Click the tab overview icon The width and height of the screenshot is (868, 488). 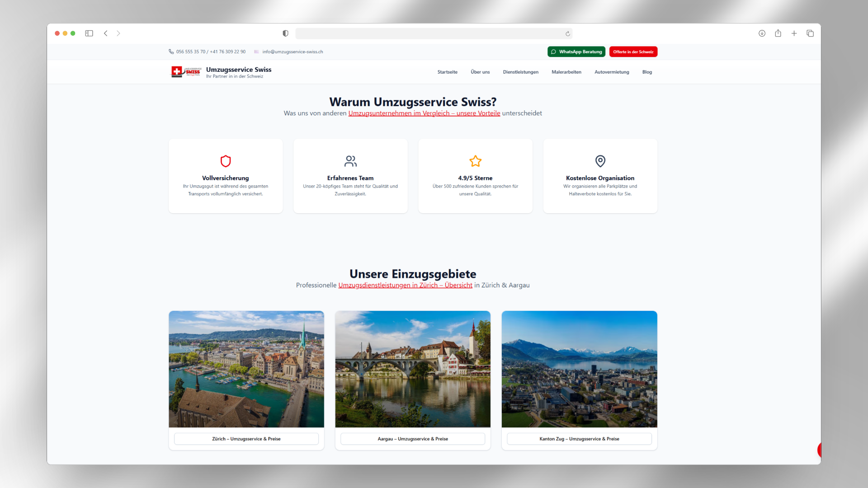tap(810, 33)
